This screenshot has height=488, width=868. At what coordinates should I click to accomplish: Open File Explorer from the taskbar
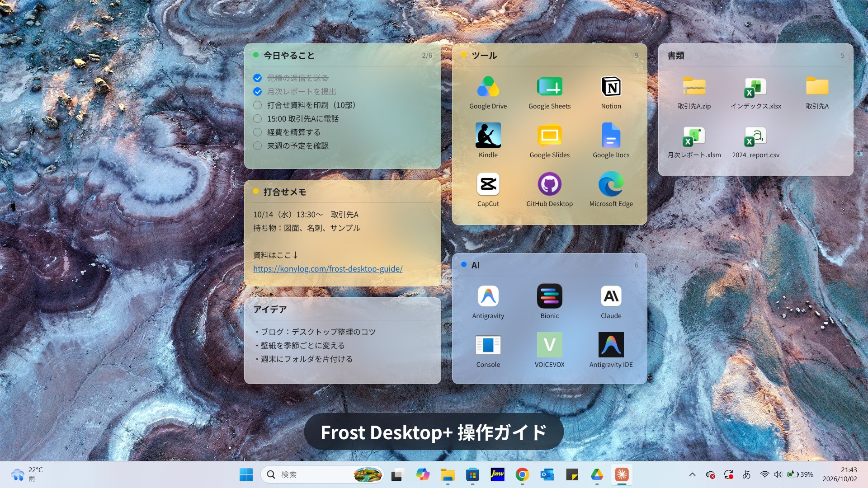point(448,474)
